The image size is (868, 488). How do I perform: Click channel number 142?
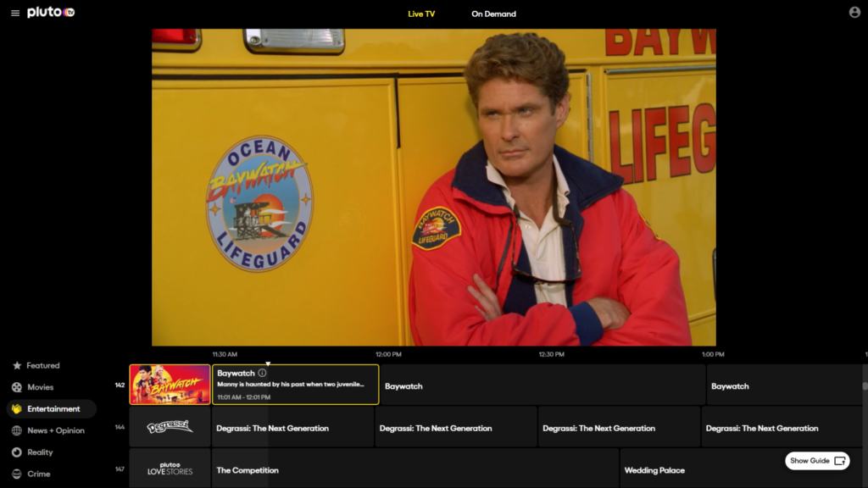click(120, 385)
